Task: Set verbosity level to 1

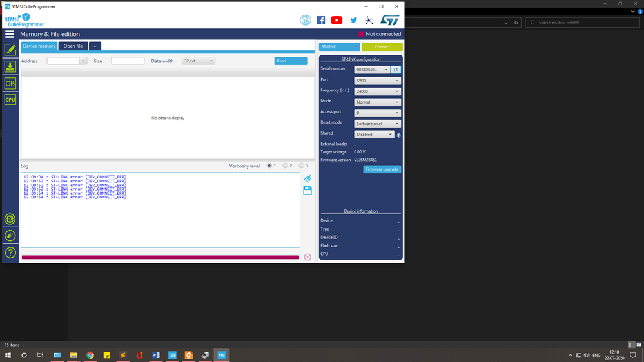Action: point(269,166)
